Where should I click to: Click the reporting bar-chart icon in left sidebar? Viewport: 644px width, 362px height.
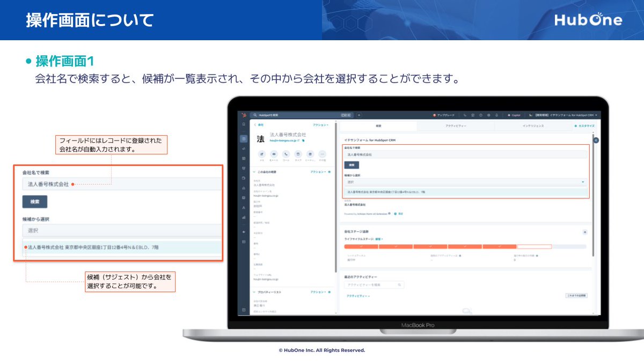tap(244, 218)
